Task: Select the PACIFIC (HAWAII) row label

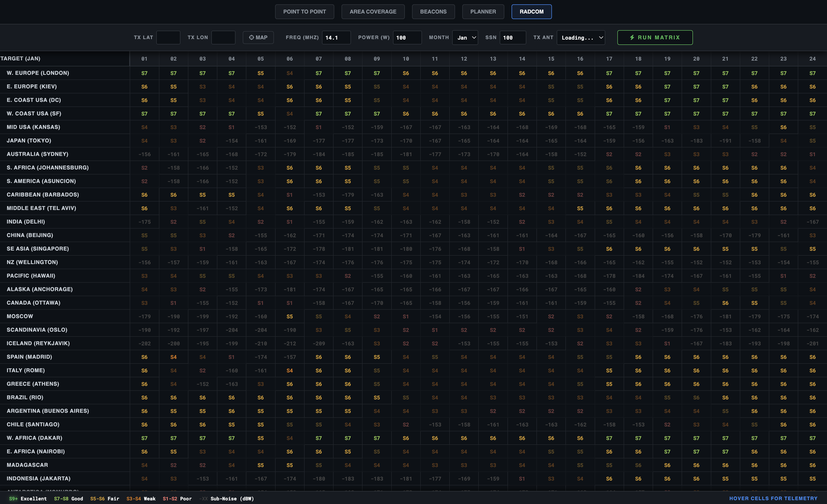Action: point(31,276)
